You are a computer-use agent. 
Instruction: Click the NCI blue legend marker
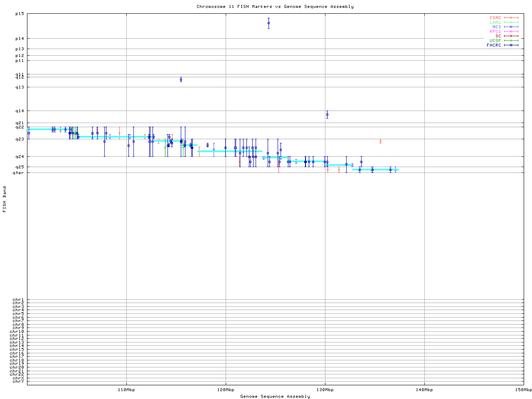tap(511, 27)
